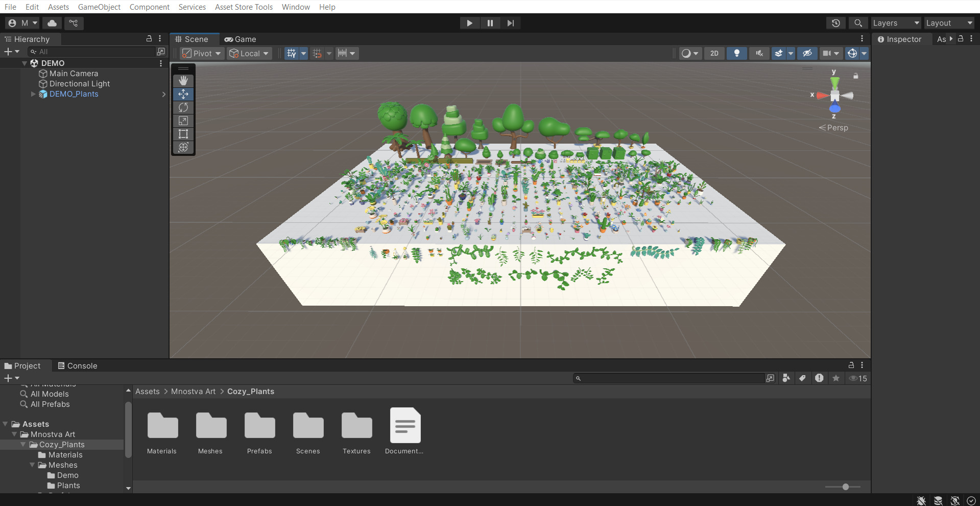The height and width of the screenshot is (506, 980).
Task: Click the Step frame button
Action: click(x=510, y=23)
